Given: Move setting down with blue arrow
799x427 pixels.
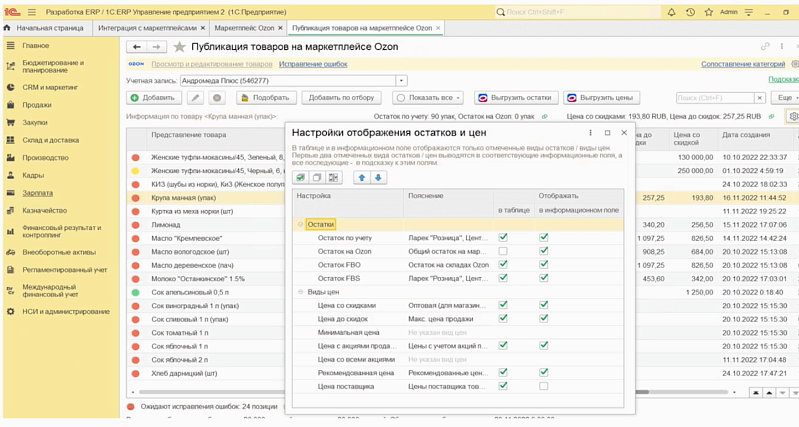Looking at the screenshot, I should pos(378,177).
